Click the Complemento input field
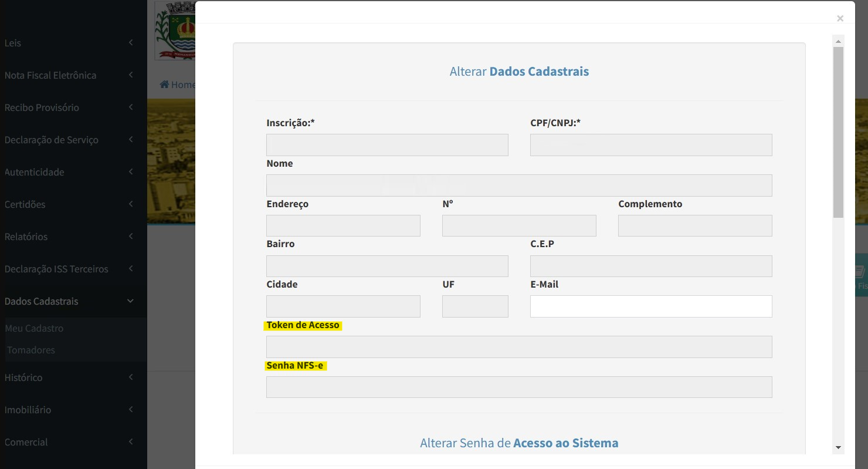The height and width of the screenshot is (469, 868). pyautogui.click(x=695, y=226)
